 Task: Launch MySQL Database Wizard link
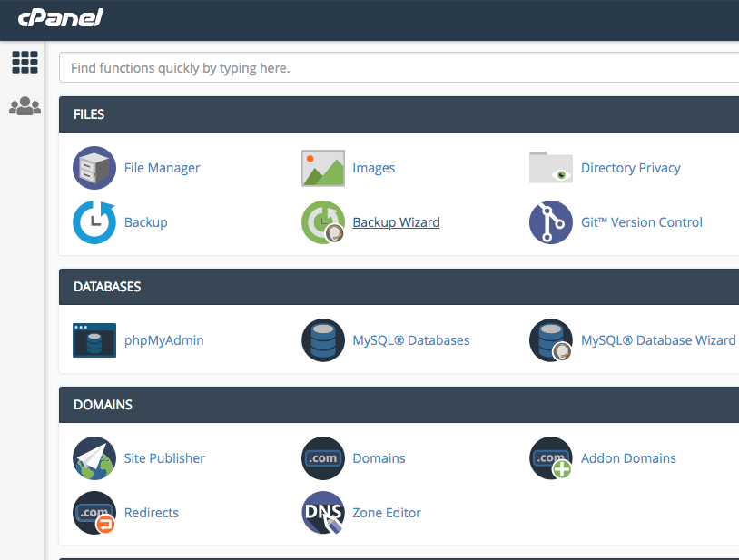click(x=658, y=340)
